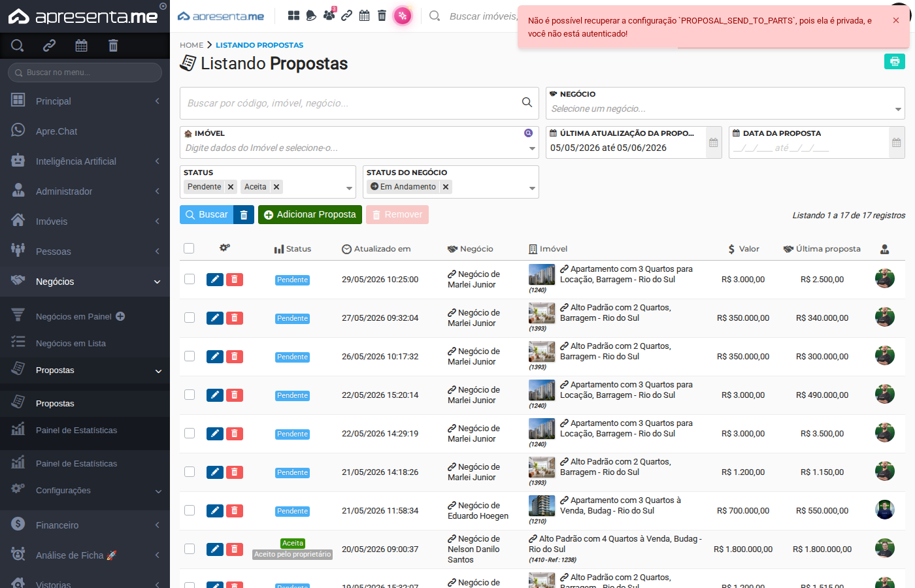Screen dimensions: 915x588
Task: Open Análise de Ficha in the sidebar
Action: pyautogui.click(x=85, y=555)
